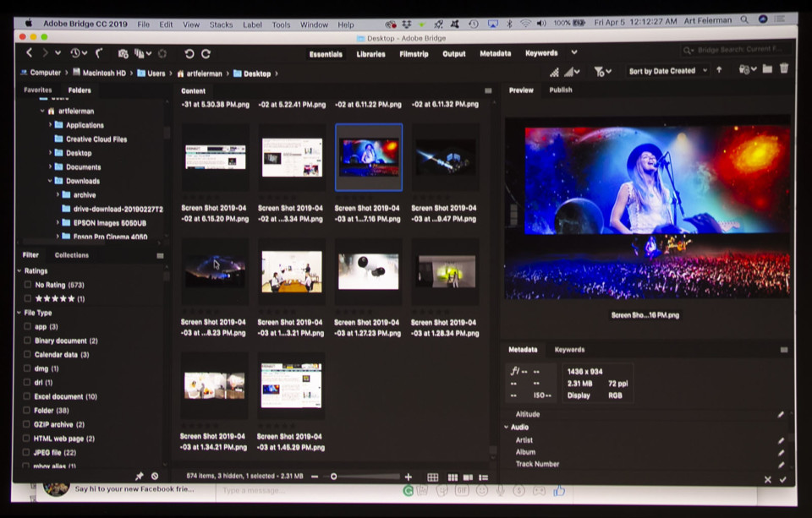Cancel metadata changes with the X icon
Image resolution: width=812 pixels, height=518 pixels.
coord(767,480)
